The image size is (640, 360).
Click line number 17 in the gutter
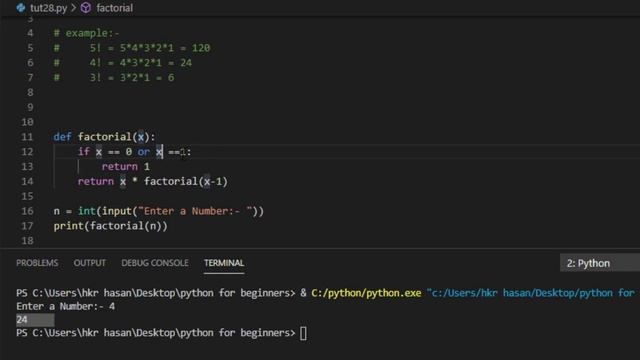pos(27,226)
